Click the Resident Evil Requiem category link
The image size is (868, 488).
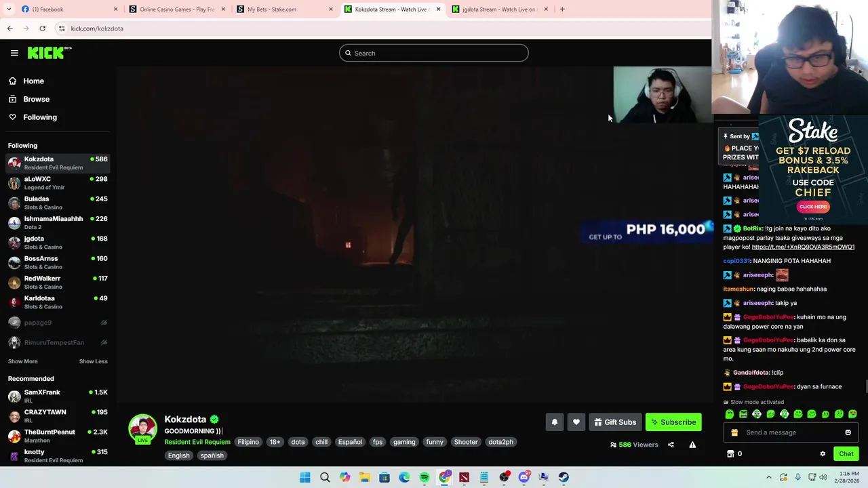[x=197, y=442]
